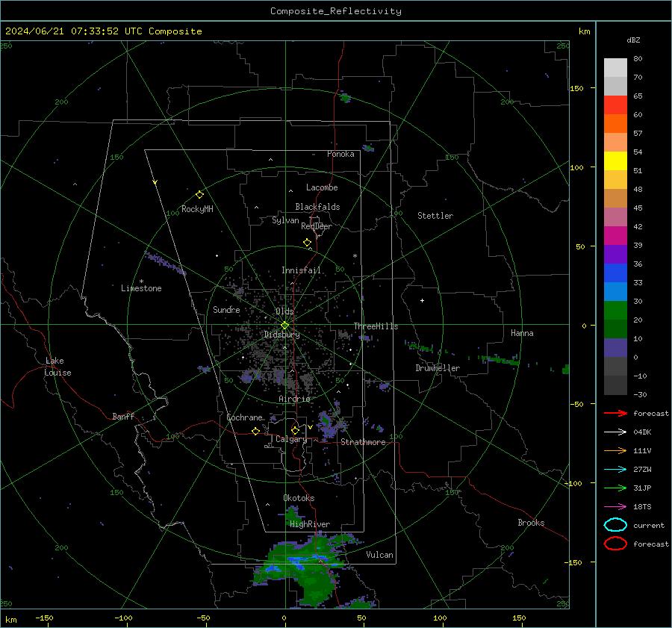Viewport: 672px width, 628px height.
Task: Click the yellow diamond marker above RockyMH
Action: 199,195
